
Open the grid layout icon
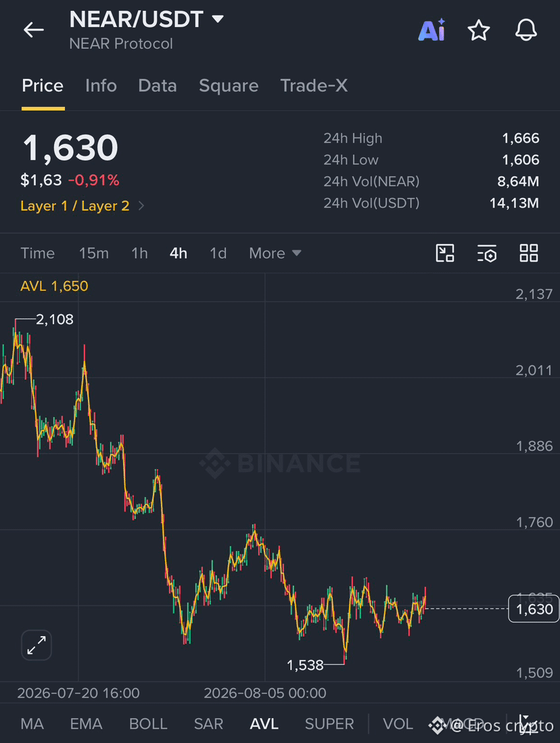pyautogui.click(x=528, y=253)
